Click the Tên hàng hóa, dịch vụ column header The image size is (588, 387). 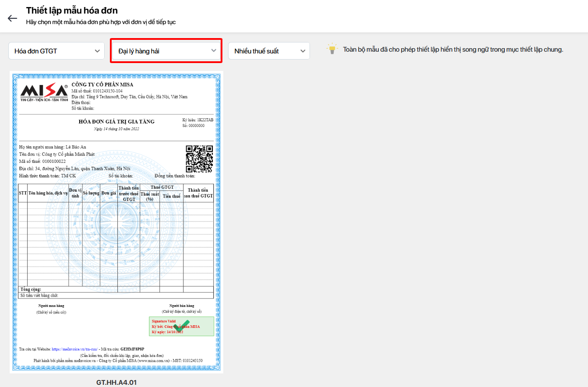tap(48, 193)
